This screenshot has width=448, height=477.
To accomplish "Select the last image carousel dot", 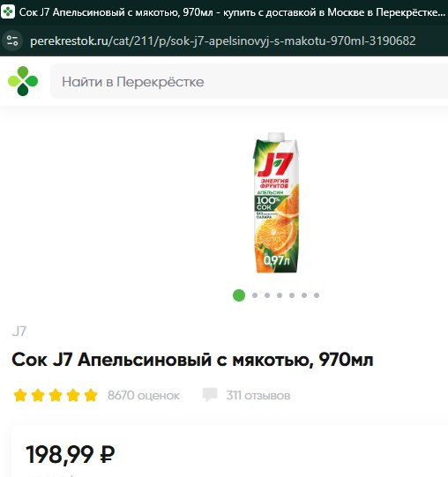I will 317,295.
